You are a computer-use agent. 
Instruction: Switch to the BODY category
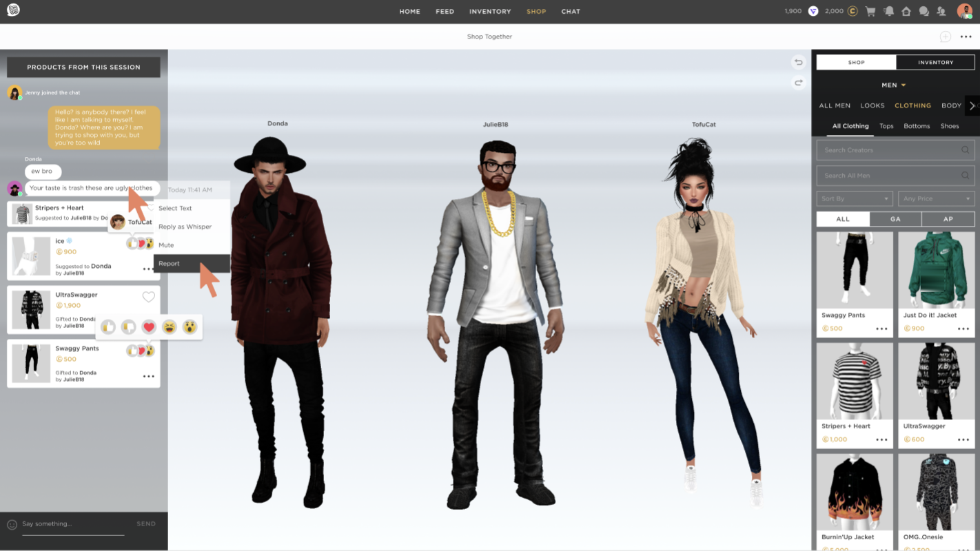pos(951,105)
